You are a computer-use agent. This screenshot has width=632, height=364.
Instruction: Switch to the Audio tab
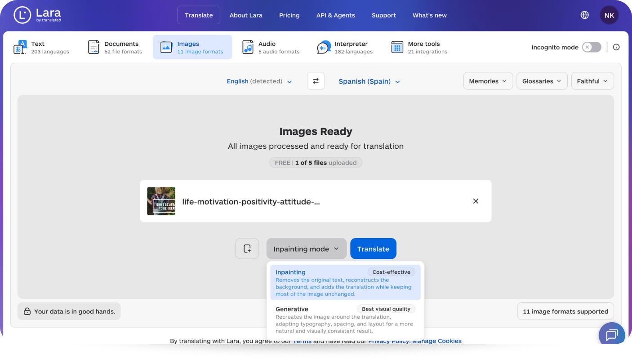[x=271, y=47]
